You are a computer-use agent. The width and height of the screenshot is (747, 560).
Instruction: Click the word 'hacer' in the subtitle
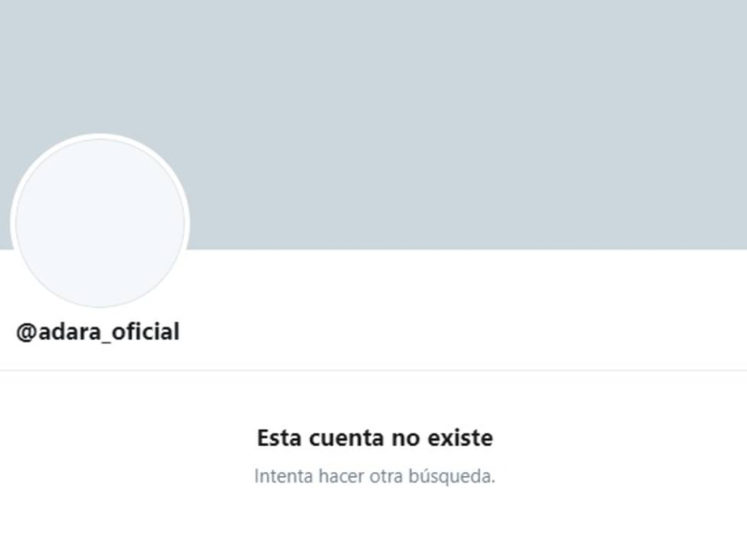(341, 476)
